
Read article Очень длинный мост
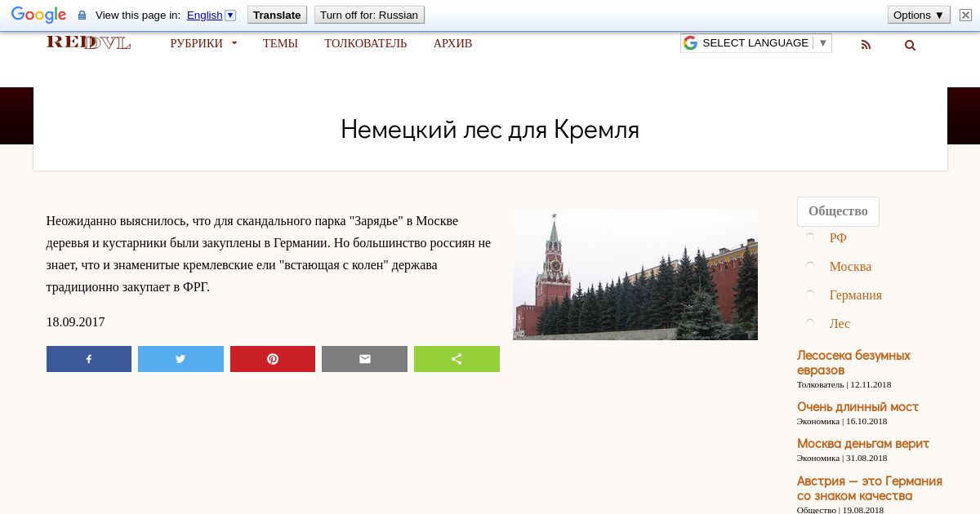857,406
